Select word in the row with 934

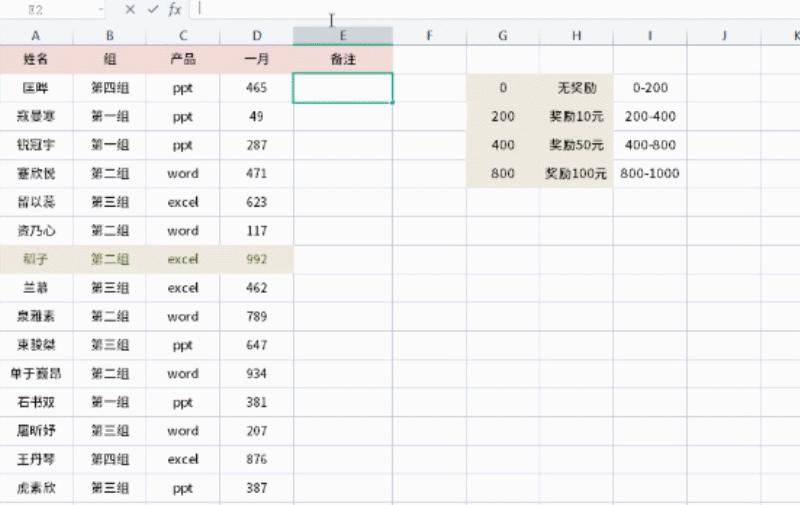click(183, 373)
